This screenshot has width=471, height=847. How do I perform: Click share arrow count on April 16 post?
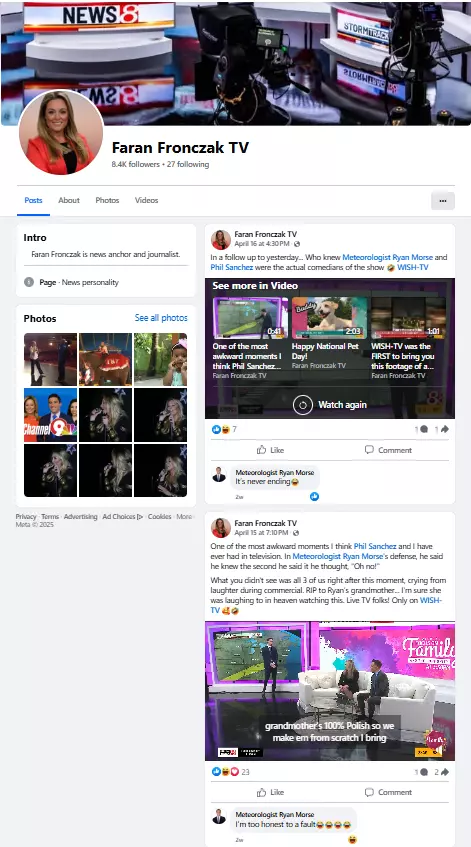pos(442,429)
